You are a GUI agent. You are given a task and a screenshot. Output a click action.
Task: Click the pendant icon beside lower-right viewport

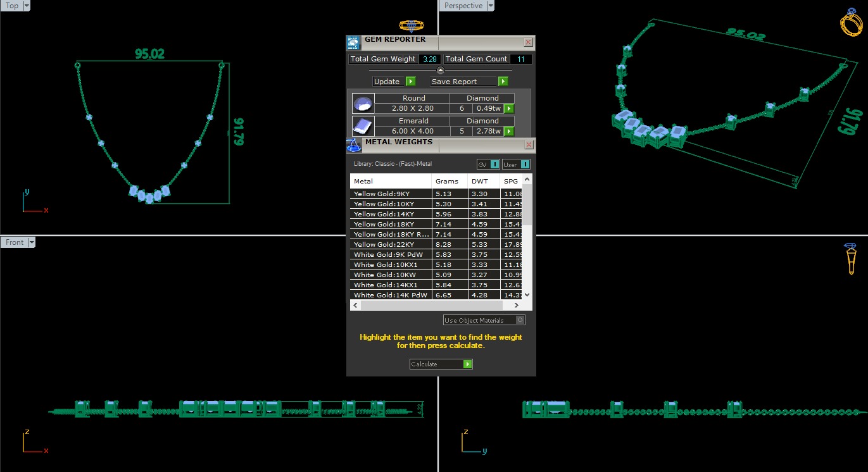[x=852, y=258]
